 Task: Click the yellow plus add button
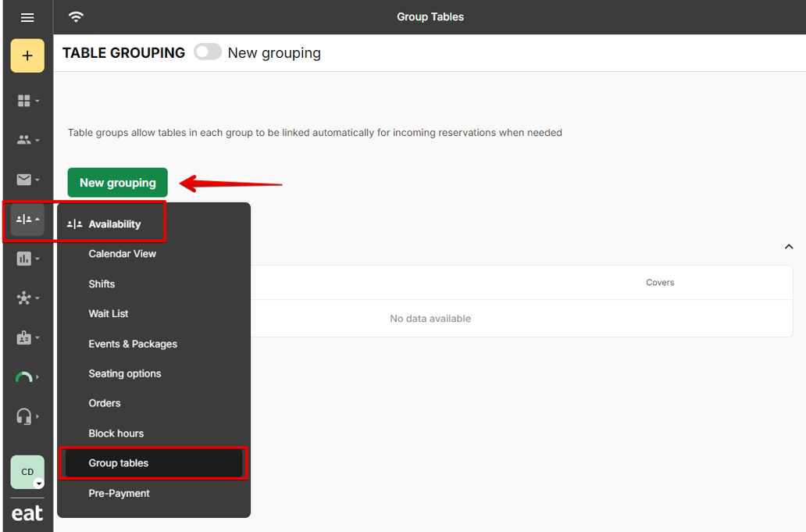[x=27, y=56]
